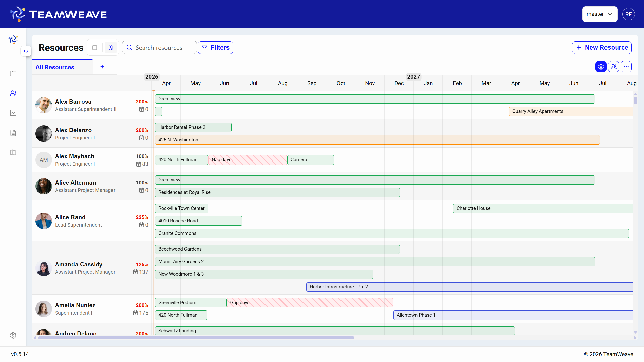644x362 pixels.
Task: Click the TeamWeave header logo
Action: [58, 14]
